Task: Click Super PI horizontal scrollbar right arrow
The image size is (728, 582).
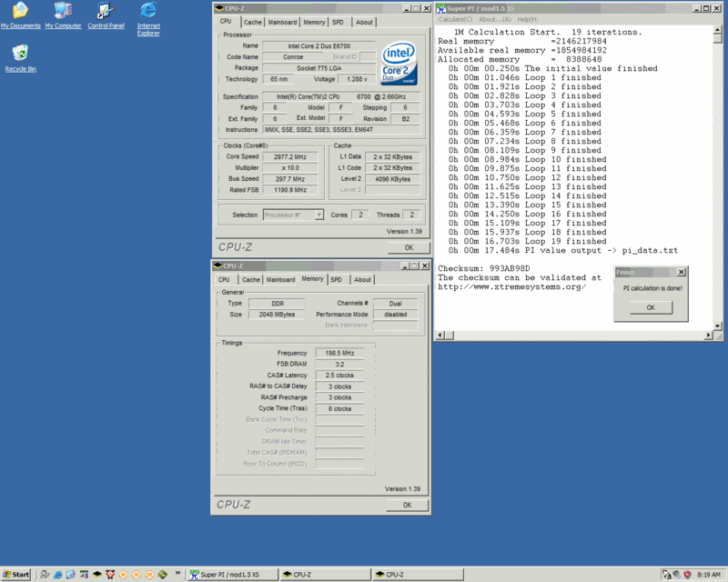Action: point(709,335)
